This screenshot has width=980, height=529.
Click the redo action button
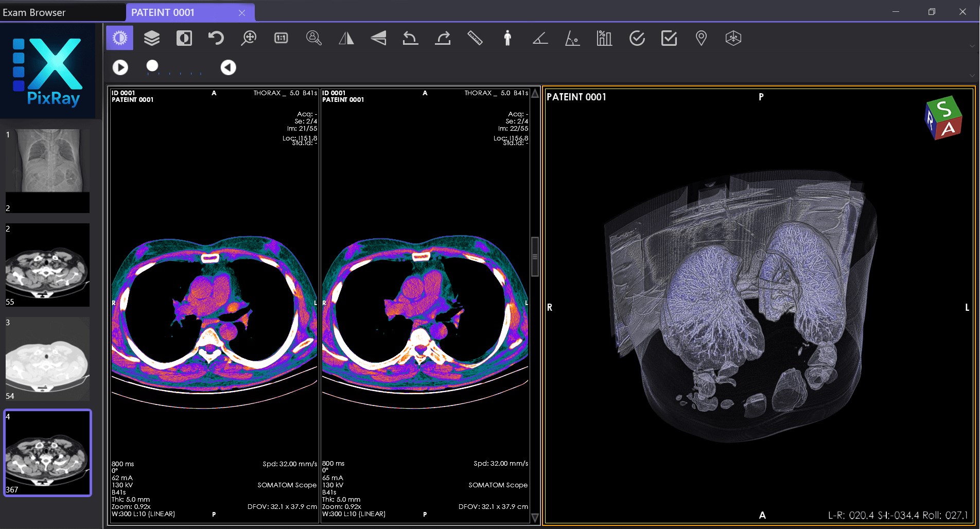pos(443,38)
